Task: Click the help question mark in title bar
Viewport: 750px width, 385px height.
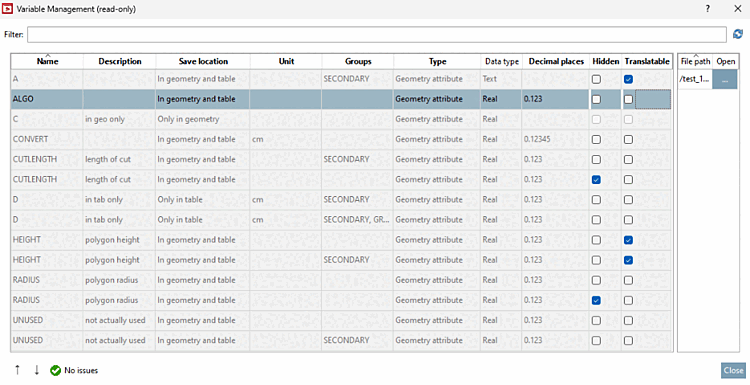Action: 707,9
